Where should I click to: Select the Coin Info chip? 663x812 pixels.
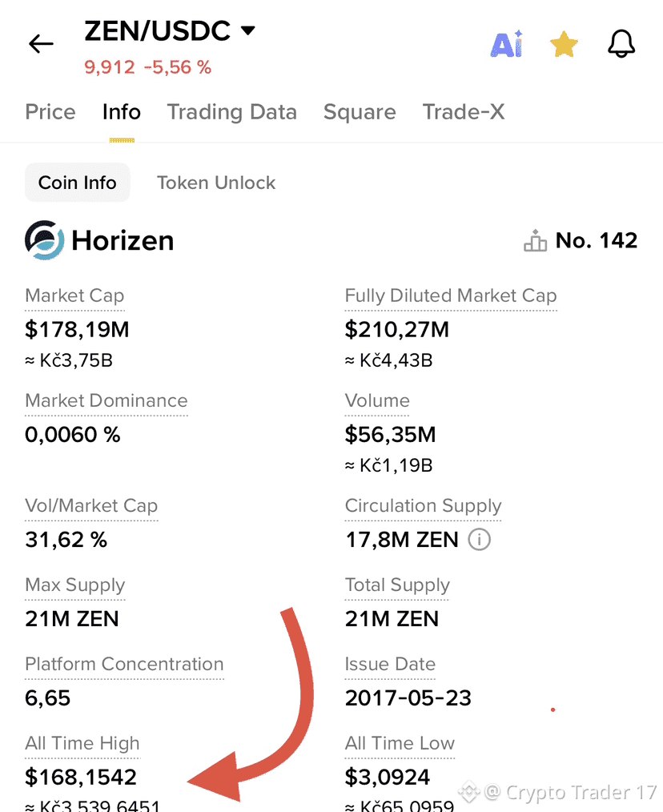click(77, 183)
